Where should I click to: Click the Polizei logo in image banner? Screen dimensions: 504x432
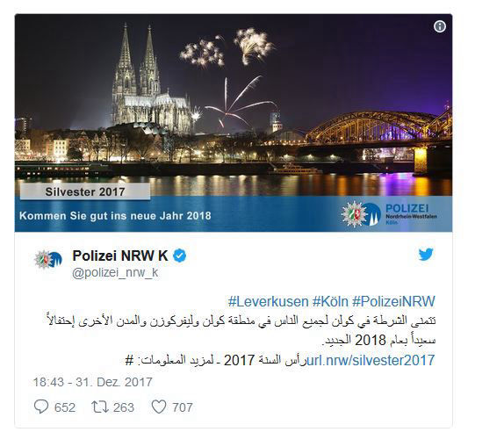point(389,214)
